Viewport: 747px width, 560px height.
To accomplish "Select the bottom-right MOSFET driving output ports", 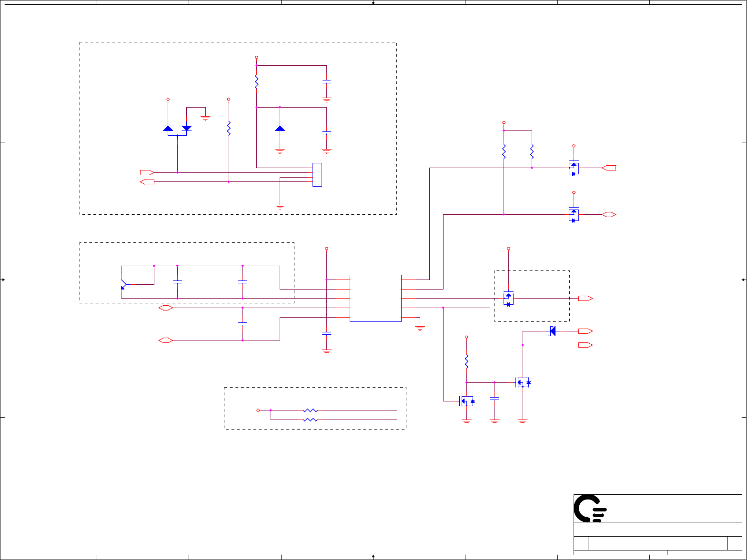I will click(x=523, y=382).
